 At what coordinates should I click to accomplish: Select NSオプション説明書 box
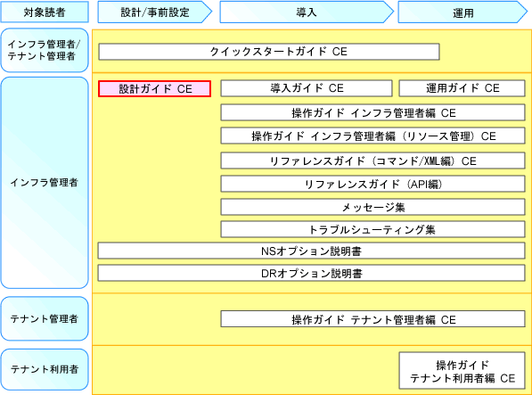point(312,251)
